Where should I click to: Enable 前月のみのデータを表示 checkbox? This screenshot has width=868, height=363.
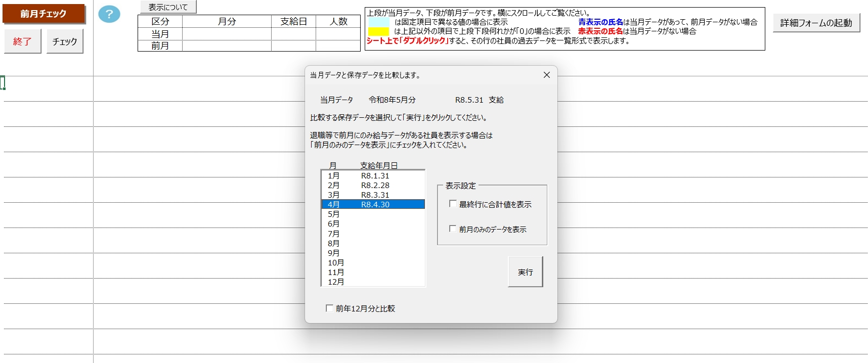[x=488, y=229]
